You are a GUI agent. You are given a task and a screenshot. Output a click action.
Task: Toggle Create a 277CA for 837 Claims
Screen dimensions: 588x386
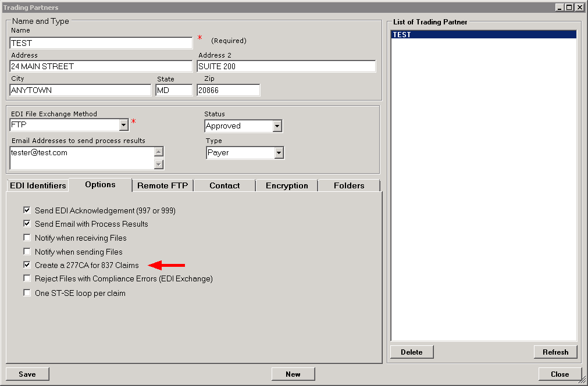tap(27, 265)
